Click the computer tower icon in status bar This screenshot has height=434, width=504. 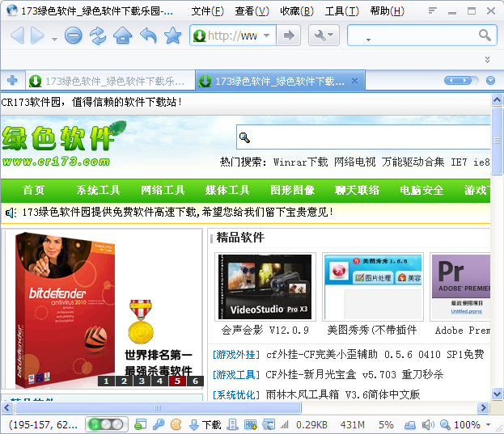tap(232, 424)
